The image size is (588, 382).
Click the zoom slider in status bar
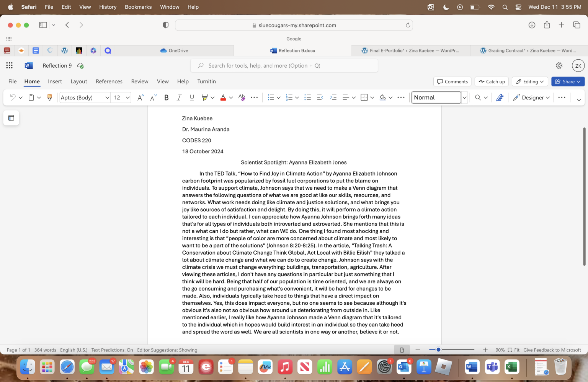(451, 349)
